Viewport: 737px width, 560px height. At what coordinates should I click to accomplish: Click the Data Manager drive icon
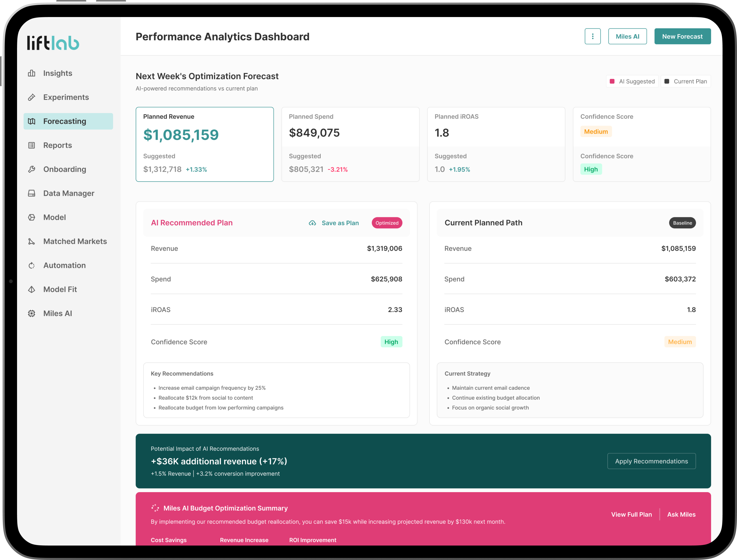(32, 193)
